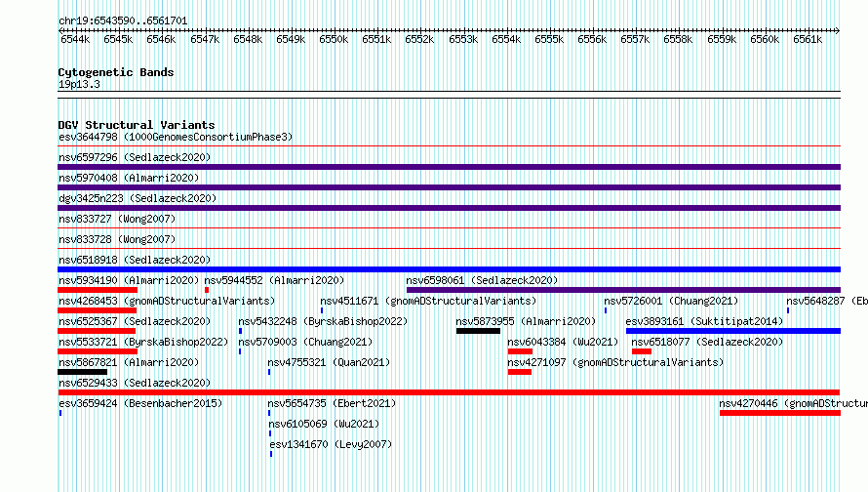Click nsv5726001 (Chuang2021) label
This screenshot has height=492, width=868.
[x=671, y=301]
